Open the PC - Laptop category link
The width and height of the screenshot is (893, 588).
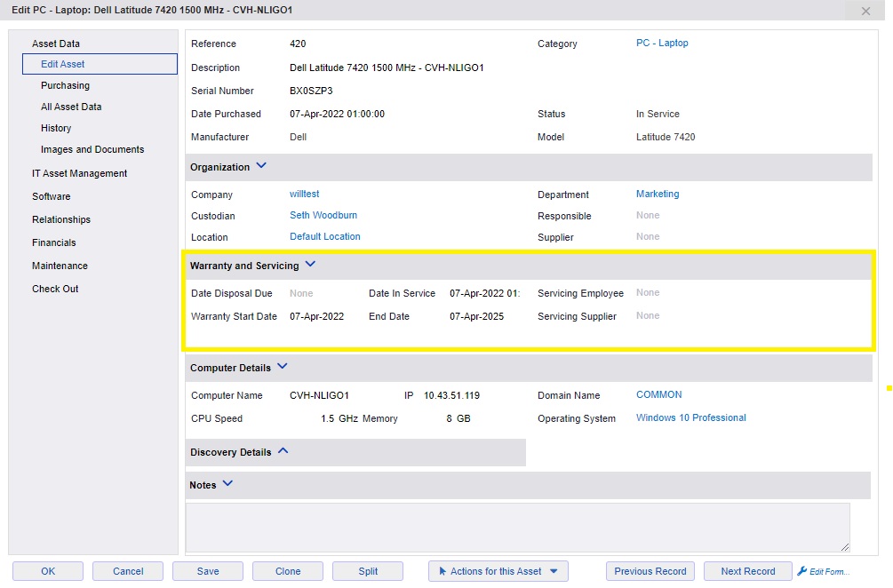[662, 42]
